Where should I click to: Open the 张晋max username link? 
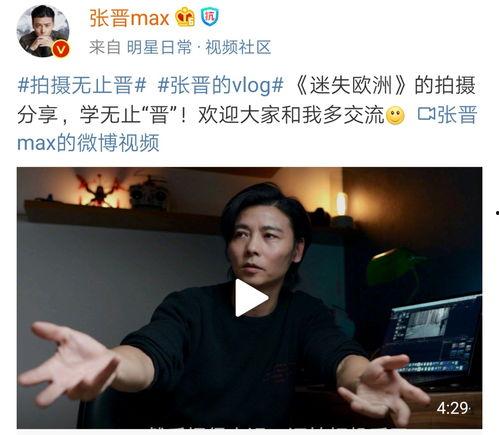[x=129, y=18]
